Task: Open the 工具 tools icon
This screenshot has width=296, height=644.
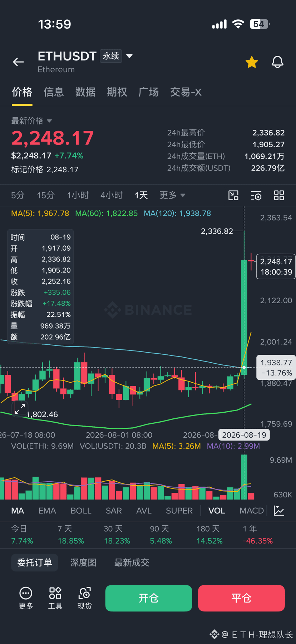Action: coord(55,598)
